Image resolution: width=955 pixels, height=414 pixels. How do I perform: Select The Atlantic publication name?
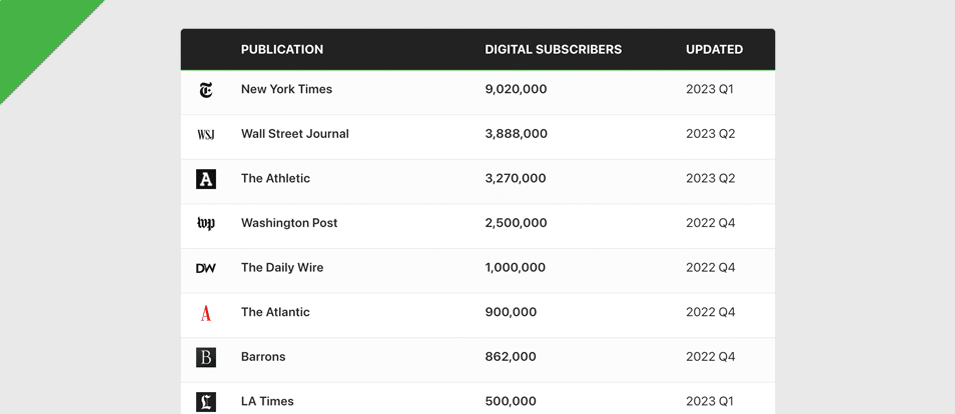click(x=275, y=312)
